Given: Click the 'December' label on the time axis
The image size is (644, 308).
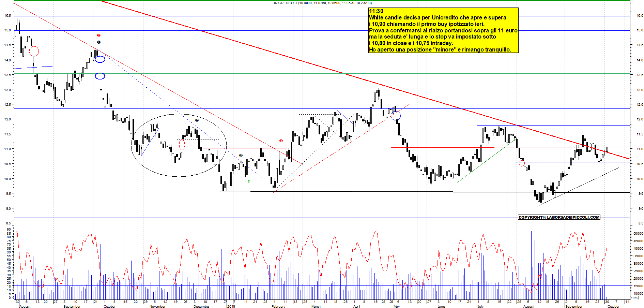Looking at the screenshot, I should tap(201, 306).
